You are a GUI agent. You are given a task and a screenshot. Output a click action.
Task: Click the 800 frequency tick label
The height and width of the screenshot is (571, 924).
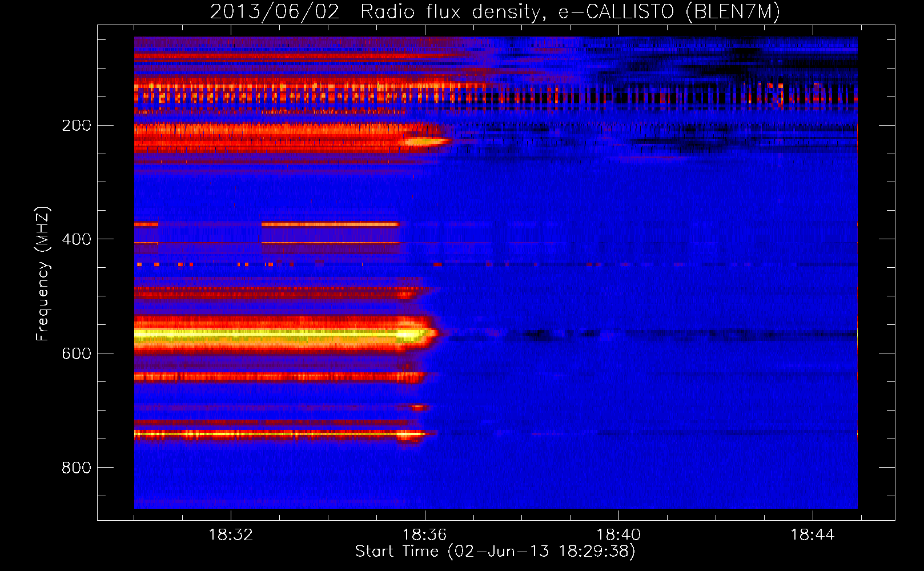click(77, 468)
